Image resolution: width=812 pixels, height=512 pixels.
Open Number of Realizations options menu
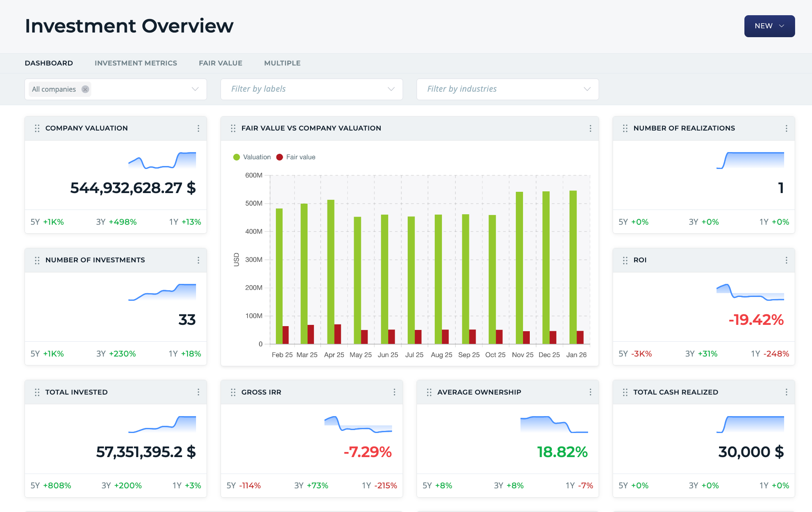click(786, 128)
